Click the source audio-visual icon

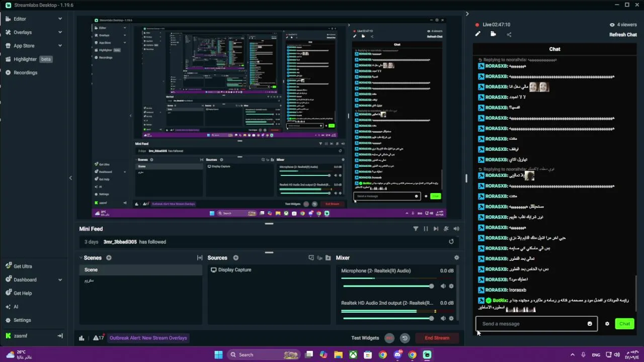[319, 258]
